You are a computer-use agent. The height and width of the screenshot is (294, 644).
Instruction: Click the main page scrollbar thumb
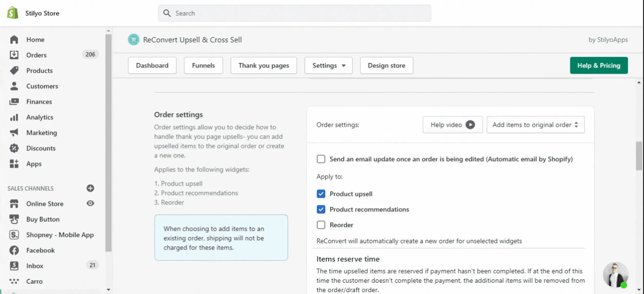click(639, 156)
